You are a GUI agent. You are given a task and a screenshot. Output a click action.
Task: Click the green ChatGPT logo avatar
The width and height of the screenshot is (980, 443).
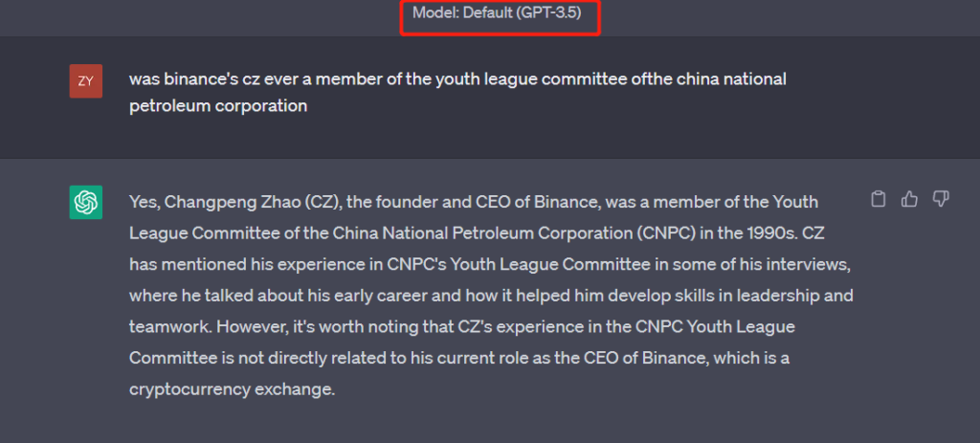86,202
